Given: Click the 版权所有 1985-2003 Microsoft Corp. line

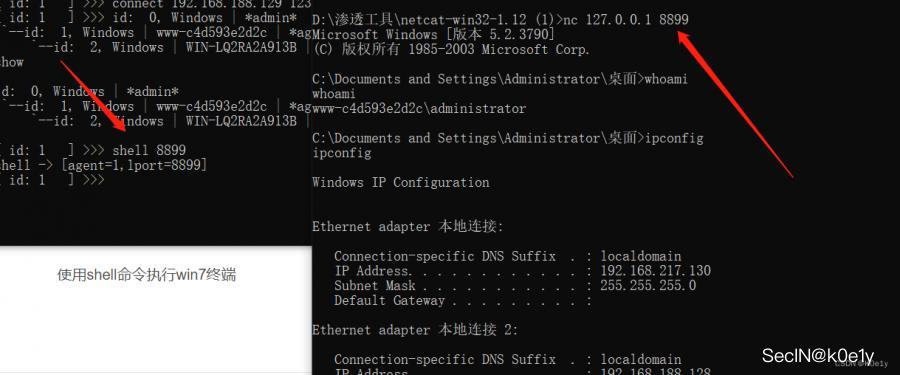Looking at the screenshot, I should coord(451,49).
